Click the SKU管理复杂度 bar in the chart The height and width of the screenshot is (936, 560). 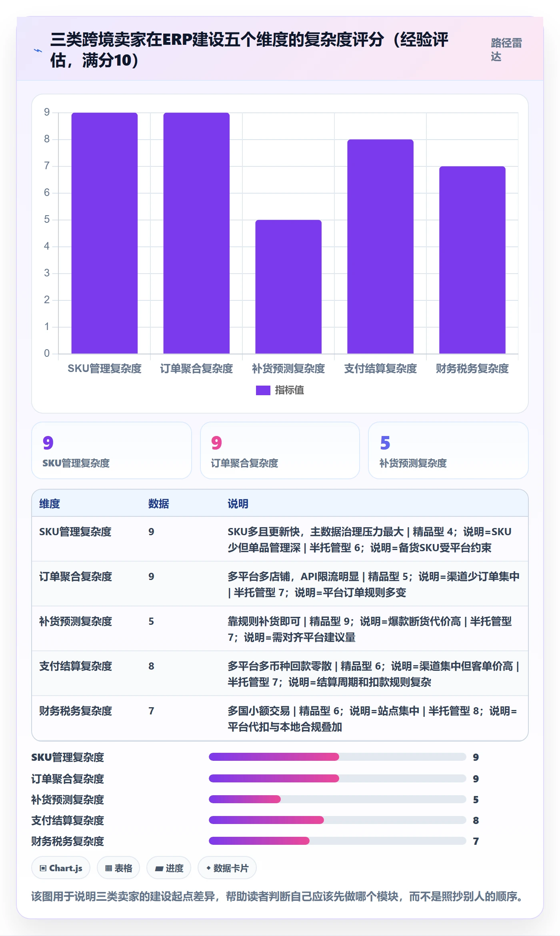[x=104, y=233]
